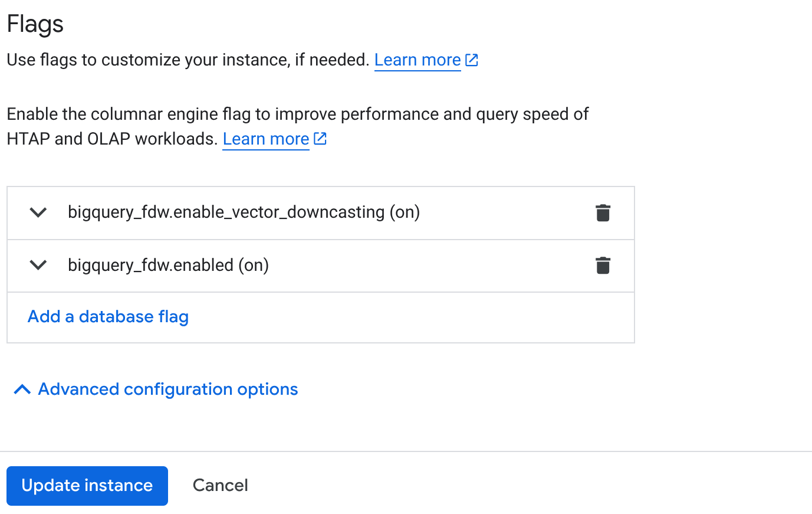Delete the bigquery_fdw.enable_vector_downcasting flag
This screenshot has width=812, height=514.
tap(603, 212)
